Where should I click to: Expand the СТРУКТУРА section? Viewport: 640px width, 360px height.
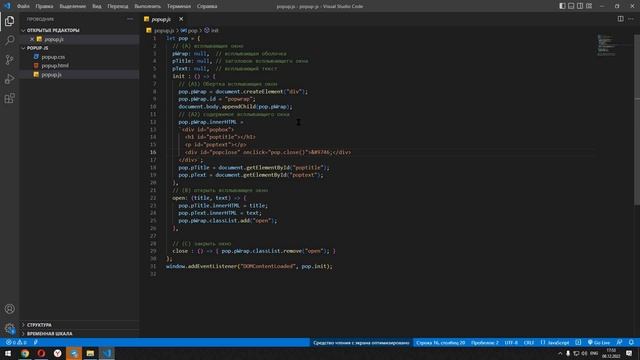point(80,325)
